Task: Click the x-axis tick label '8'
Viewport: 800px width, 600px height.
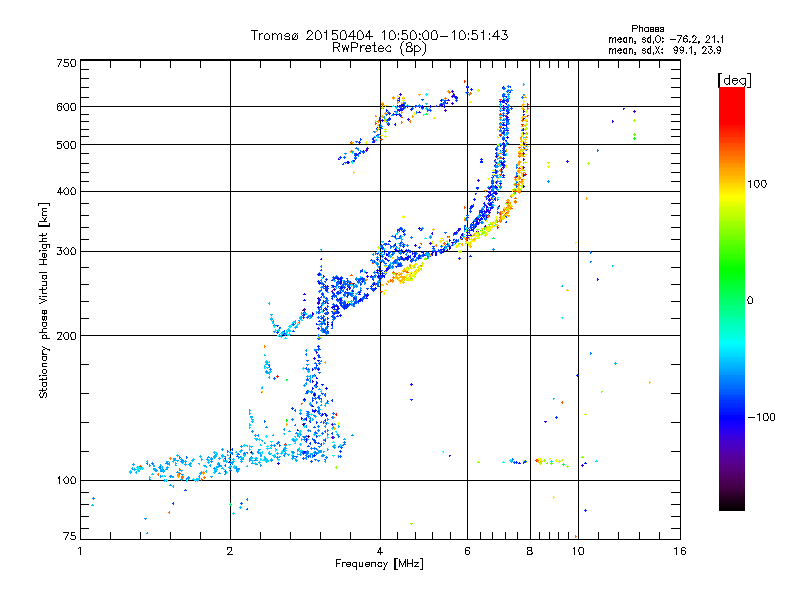Action: click(x=530, y=552)
